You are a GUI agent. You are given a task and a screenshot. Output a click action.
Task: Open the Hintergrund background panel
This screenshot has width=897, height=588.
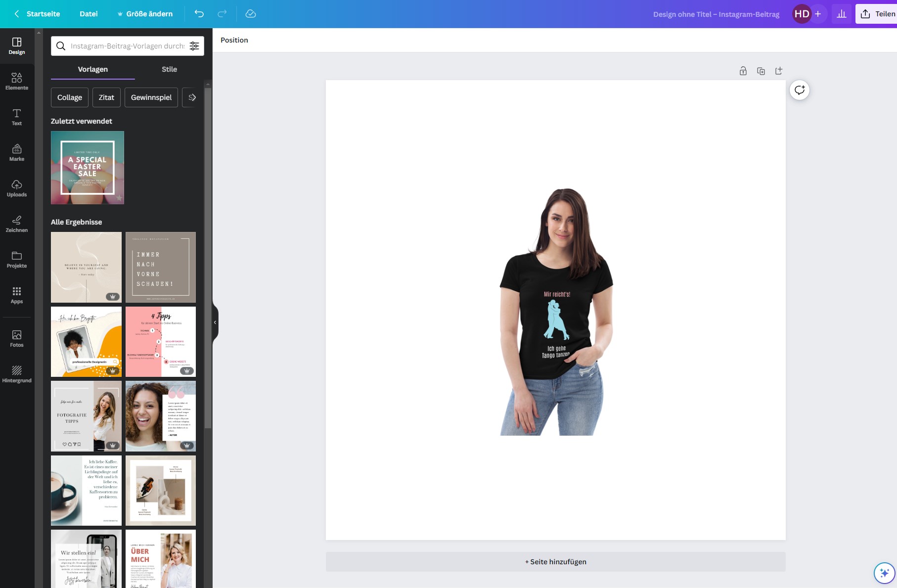pos(17,374)
